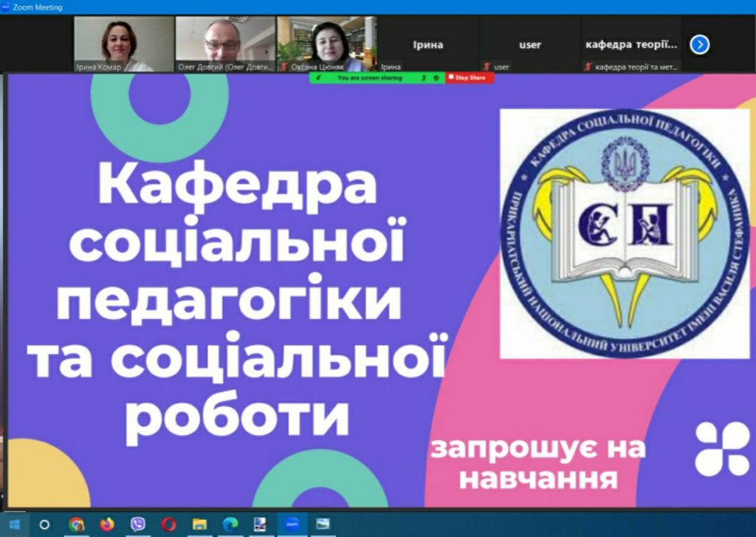Open Viber from the taskbar
This screenshot has width=756, height=537.
coord(137,524)
